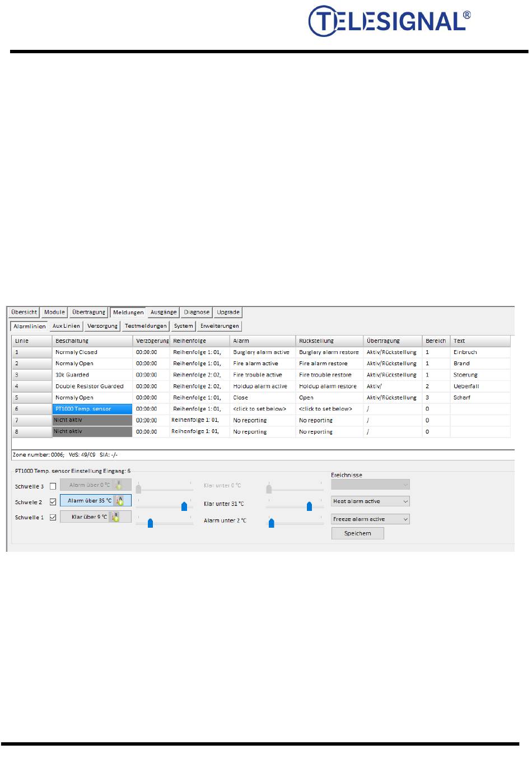Viewport: 532px width, 777px height.
Task: Open the Upgrade tab
Action: 228,312
